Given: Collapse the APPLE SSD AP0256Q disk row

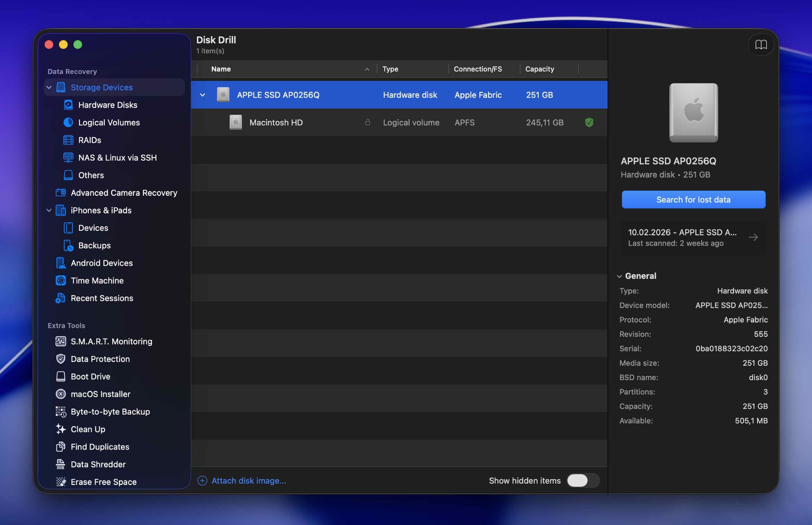Looking at the screenshot, I should tap(203, 95).
